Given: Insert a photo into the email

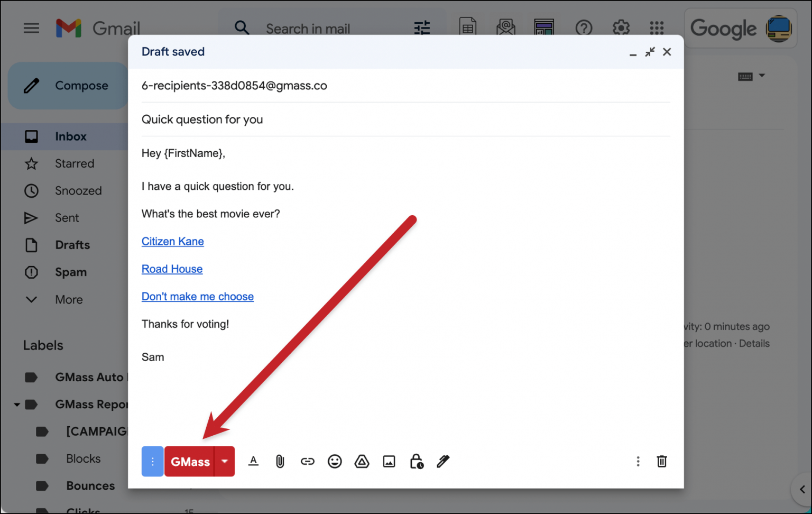Looking at the screenshot, I should [x=390, y=461].
